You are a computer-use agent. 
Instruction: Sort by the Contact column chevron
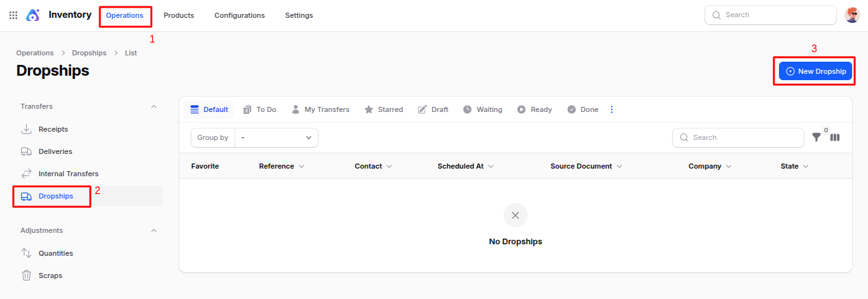tap(389, 166)
